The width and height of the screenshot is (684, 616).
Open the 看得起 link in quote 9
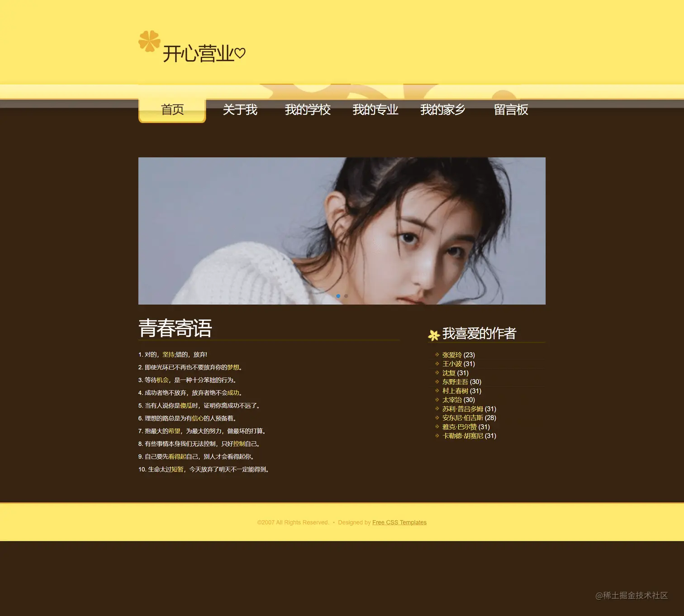pos(177,457)
